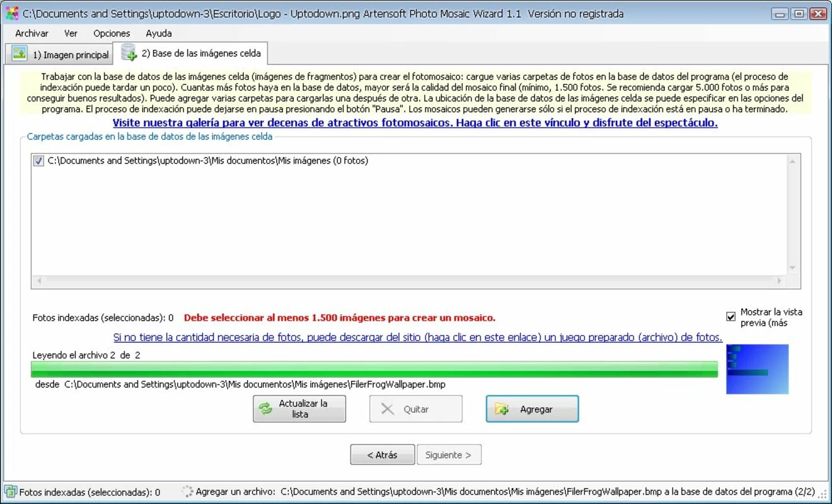Click the red warning about 1.500 imágenes
832x504 pixels.
pyautogui.click(x=340, y=318)
